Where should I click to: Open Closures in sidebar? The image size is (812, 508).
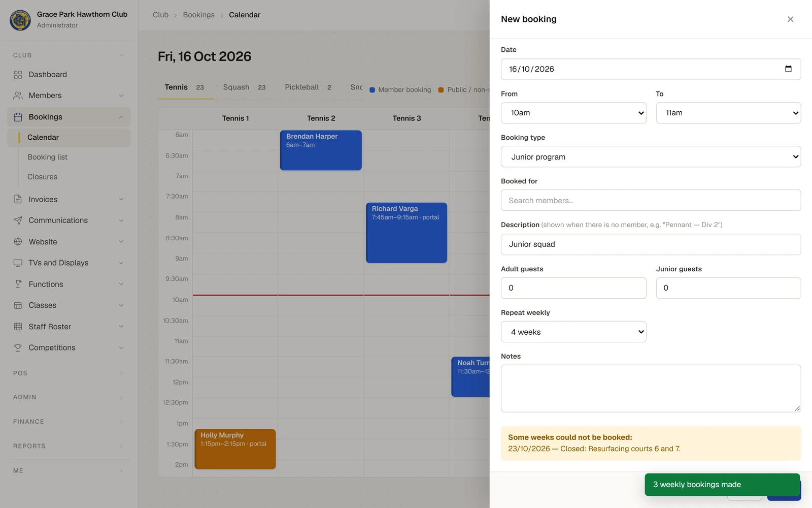[x=42, y=177]
